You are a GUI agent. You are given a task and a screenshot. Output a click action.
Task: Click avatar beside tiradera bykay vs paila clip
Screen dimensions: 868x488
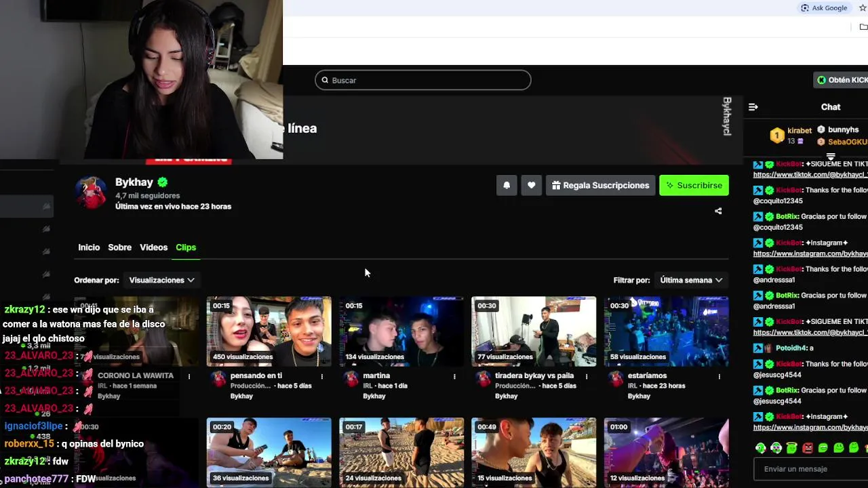click(x=483, y=379)
